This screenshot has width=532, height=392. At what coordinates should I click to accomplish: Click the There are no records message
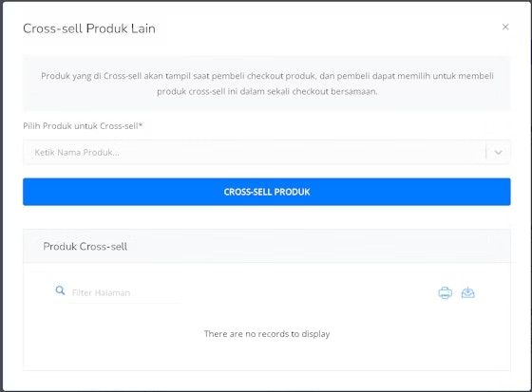(267, 334)
